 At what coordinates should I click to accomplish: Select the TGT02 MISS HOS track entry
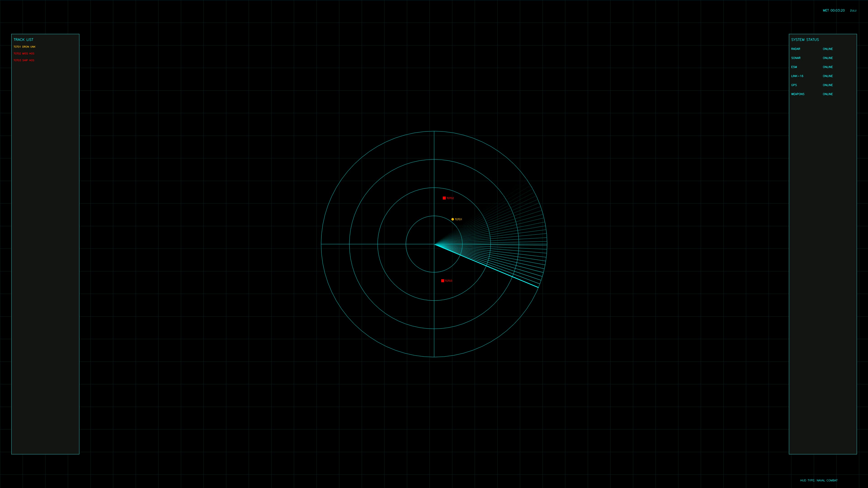[24, 53]
